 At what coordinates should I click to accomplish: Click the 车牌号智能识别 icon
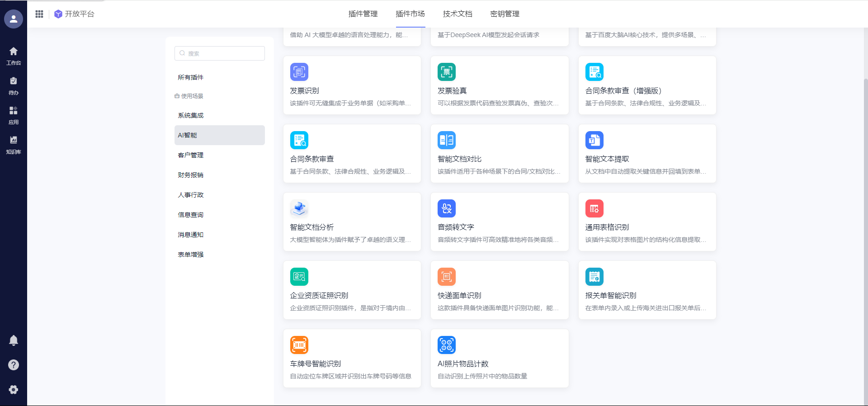tap(299, 345)
